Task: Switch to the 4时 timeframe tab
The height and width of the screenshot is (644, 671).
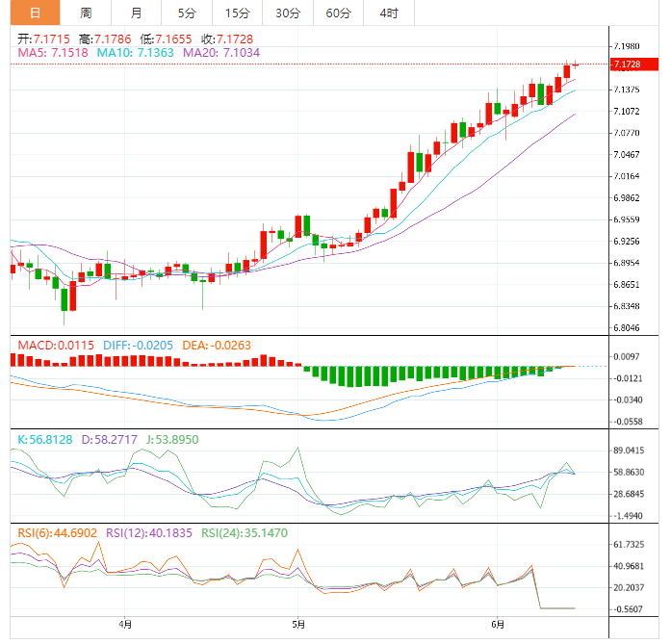Action: pos(389,13)
